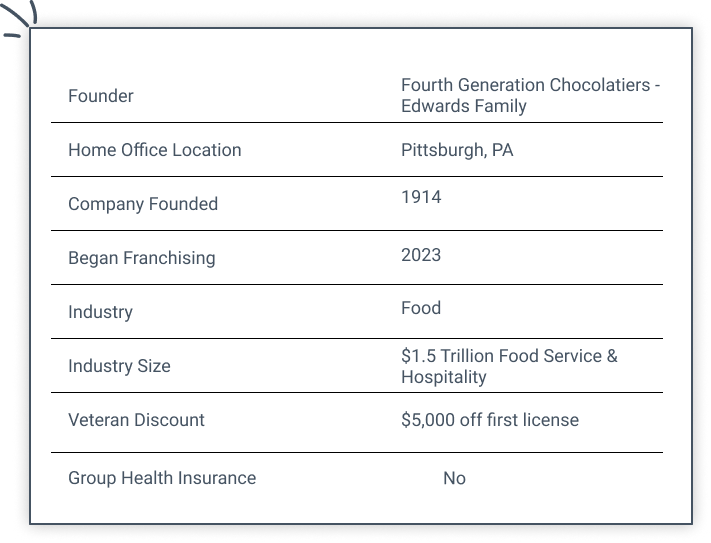Screen dimensions: 711x543
Task: Select the 1914 founding year value
Action: (421, 197)
